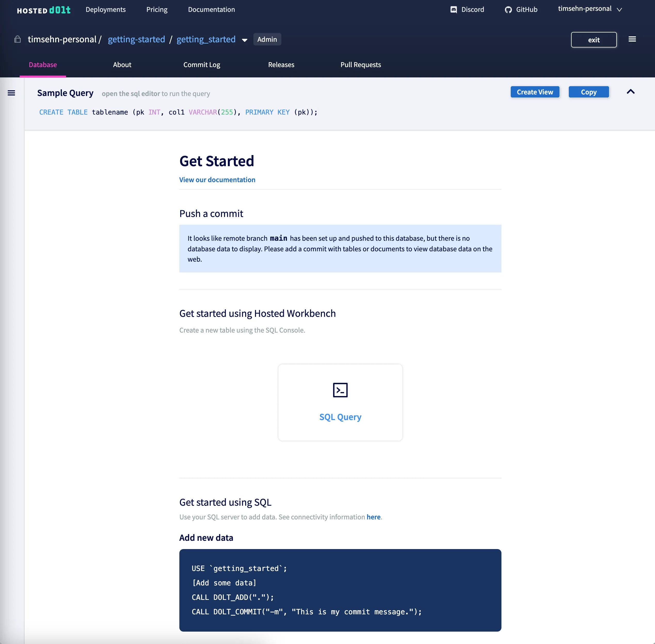This screenshot has width=655, height=644.
Task: Open the Pull Requests tab
Action: (361, 65)
